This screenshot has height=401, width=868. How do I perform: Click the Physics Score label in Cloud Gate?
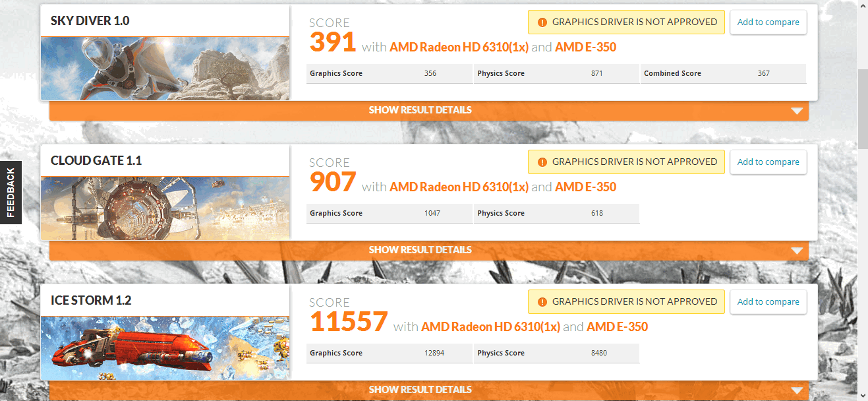(x=501, y=214)
